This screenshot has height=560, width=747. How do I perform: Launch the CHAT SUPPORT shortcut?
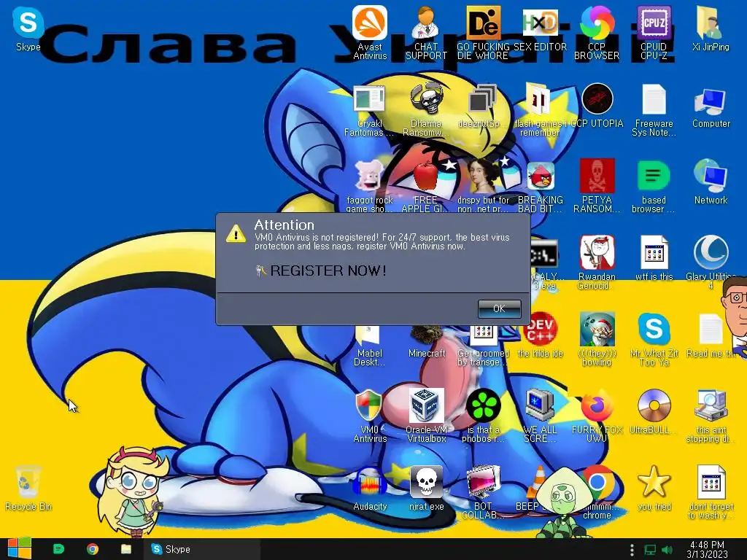426,32
